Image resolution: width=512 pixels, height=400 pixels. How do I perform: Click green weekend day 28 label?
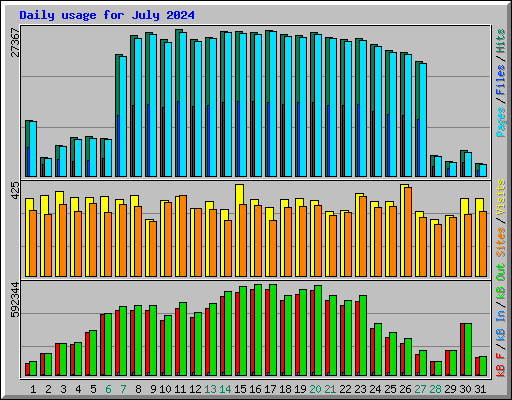click(x=435, y=389)
